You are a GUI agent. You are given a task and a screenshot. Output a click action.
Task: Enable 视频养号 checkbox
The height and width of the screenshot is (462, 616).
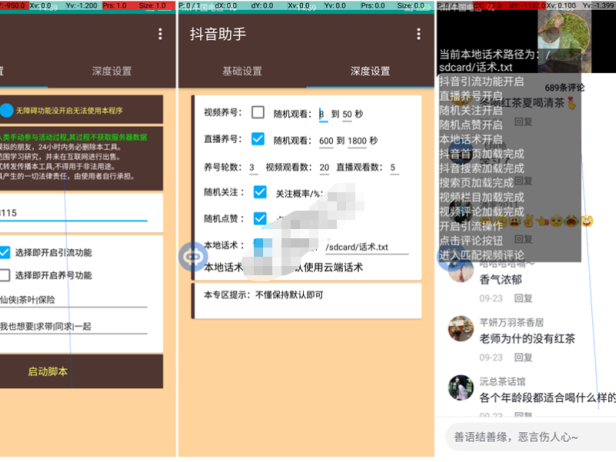tap(258, 113)
